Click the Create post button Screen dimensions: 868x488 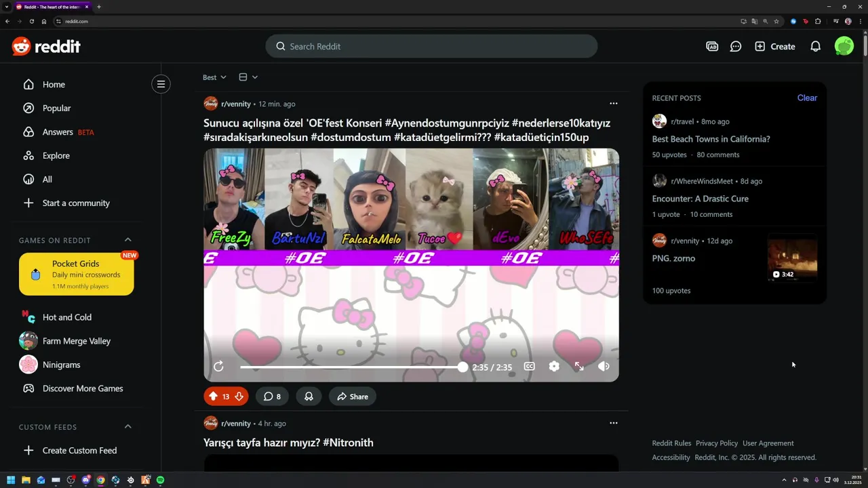(775, 46)
